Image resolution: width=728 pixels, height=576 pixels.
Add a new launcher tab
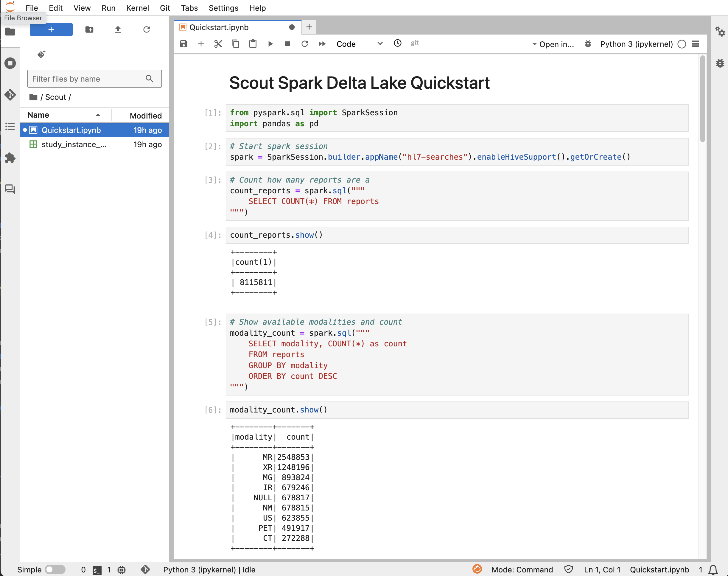click(x=309, y=27)
